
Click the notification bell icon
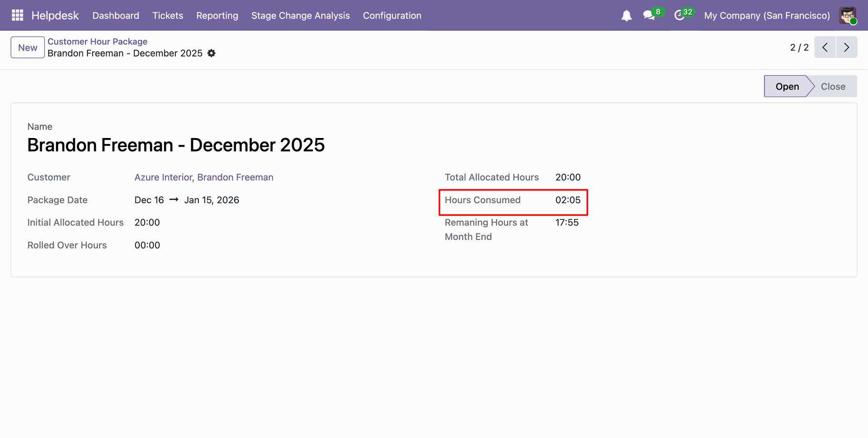coord(626,16)
